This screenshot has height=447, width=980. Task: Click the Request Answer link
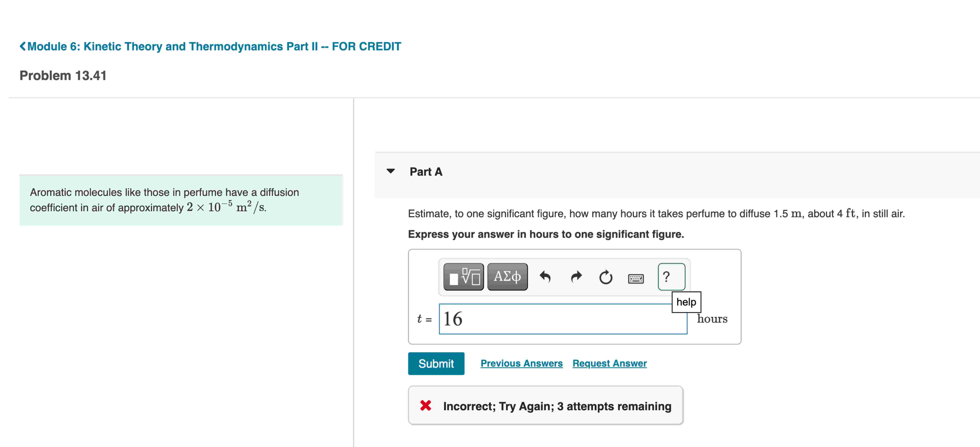click(609, 363)
